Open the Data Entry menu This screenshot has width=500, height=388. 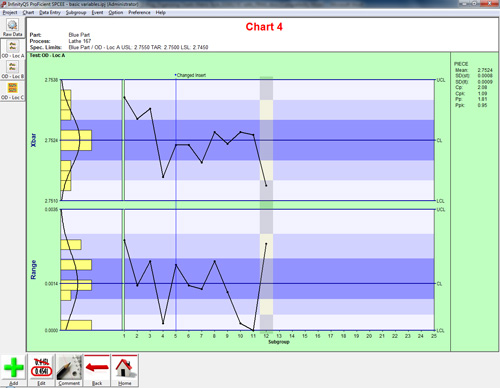[x=50, y=12]
